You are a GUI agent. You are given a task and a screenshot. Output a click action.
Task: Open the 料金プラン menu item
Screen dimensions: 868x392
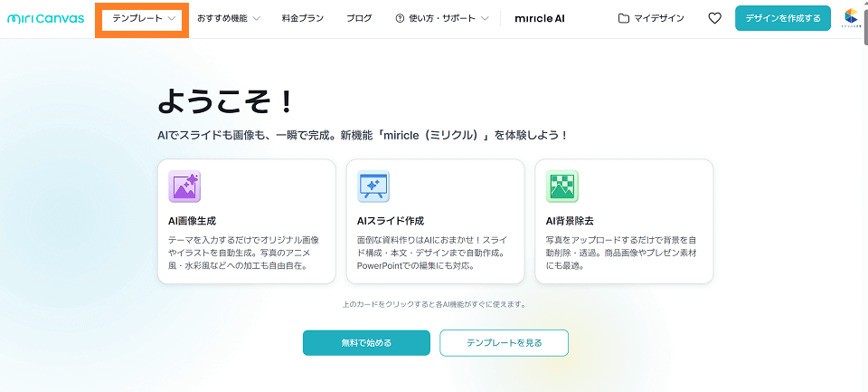coord(303,18)
